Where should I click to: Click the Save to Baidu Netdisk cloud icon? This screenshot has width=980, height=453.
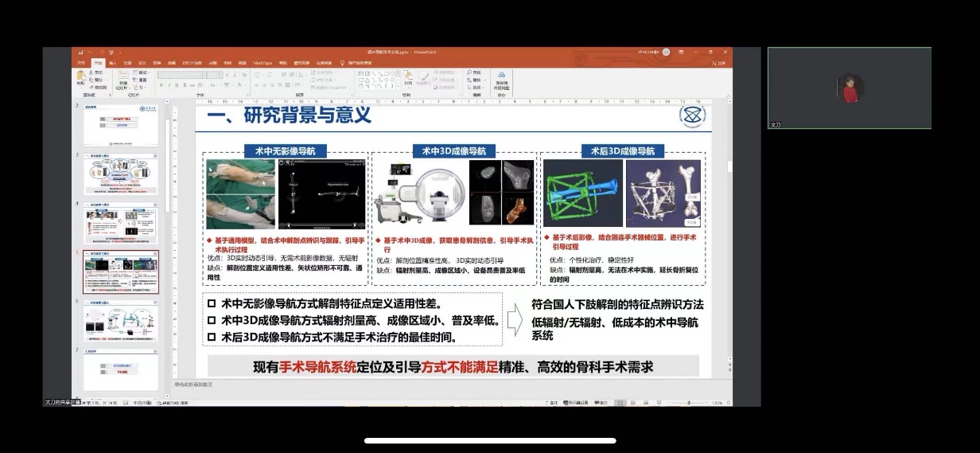[x=502, y=76]
